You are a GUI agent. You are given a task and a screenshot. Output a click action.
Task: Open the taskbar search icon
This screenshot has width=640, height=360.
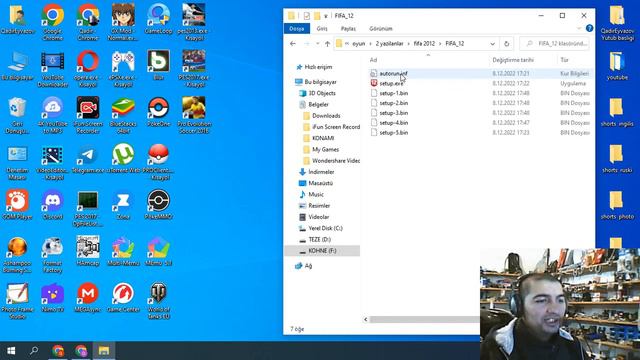click(34, 351)
